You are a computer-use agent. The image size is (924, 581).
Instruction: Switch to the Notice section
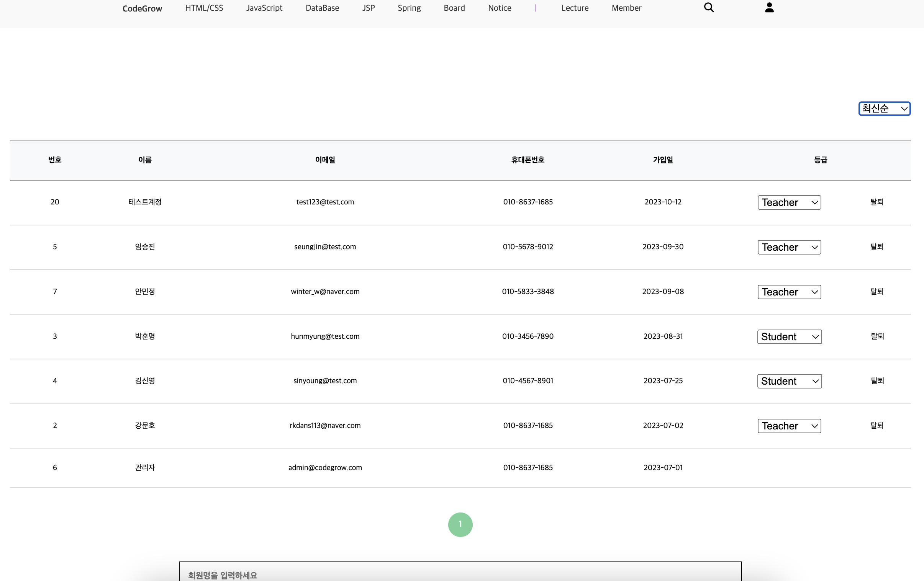pos(499,7)
